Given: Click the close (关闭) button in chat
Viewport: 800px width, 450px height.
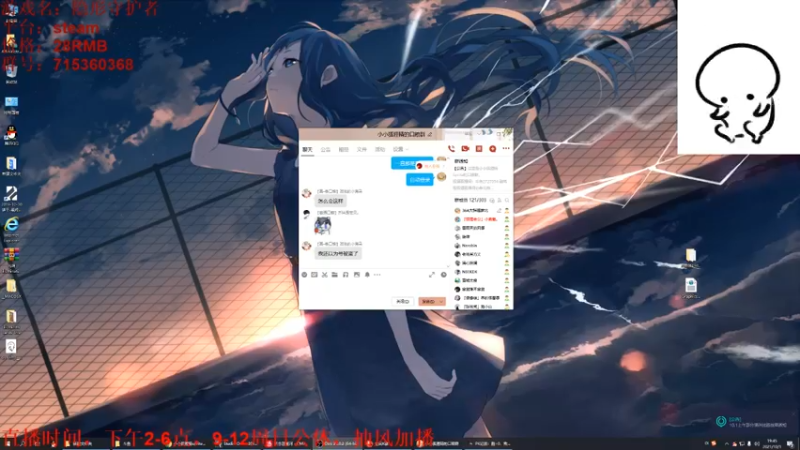Looking at the screenshot, I should pyautogui.click(x=403, y=302).
